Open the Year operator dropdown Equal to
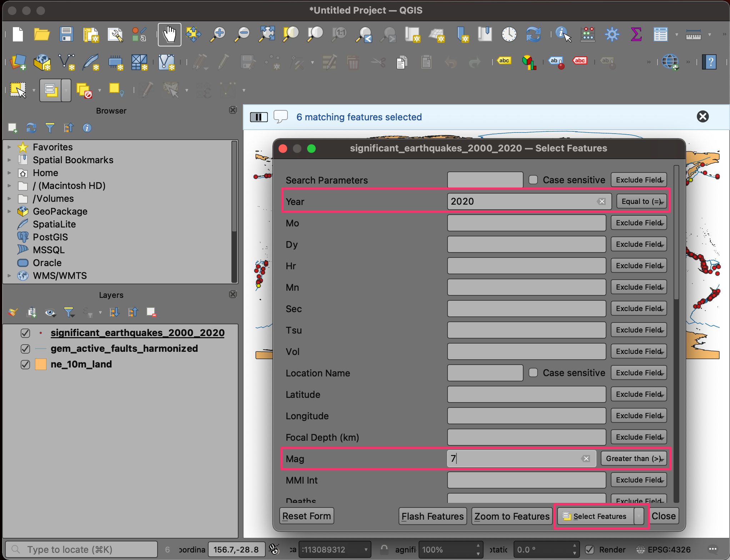730x560 pixels. [x=642, y=201]
